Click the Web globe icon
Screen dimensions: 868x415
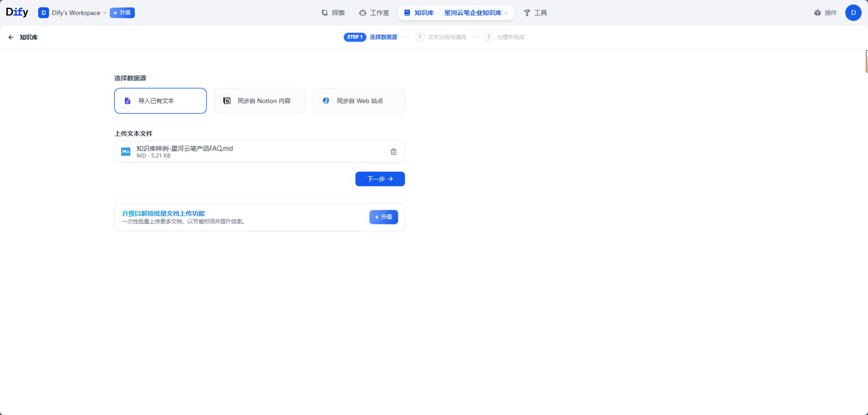point(326,101)
